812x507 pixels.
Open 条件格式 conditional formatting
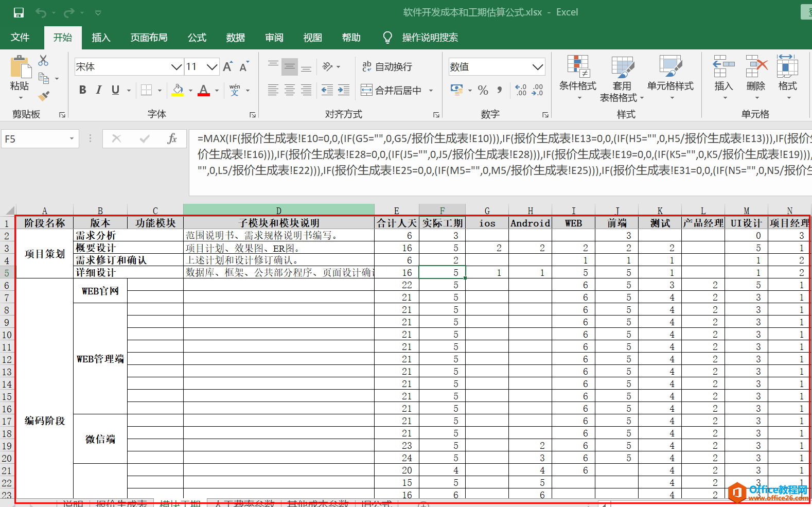pos(578,77)
